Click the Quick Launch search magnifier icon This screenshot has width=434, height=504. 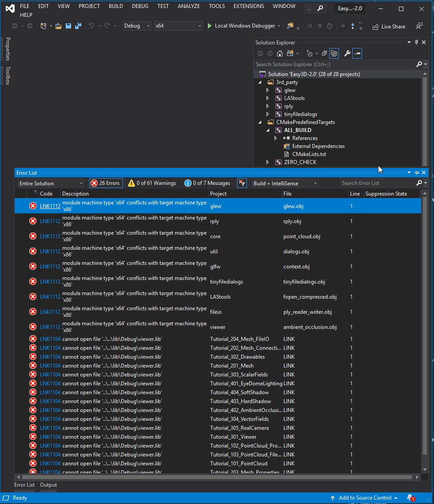coord(320,9)
